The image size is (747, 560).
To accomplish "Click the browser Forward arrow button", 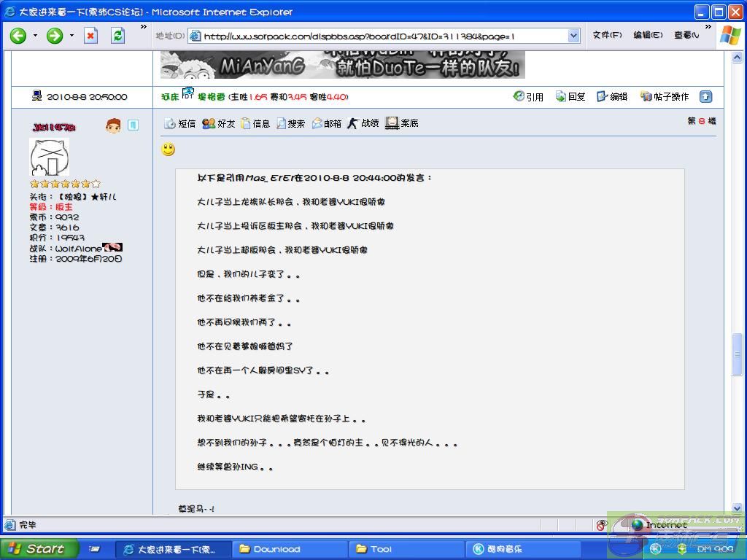I will tap(55, 36).
